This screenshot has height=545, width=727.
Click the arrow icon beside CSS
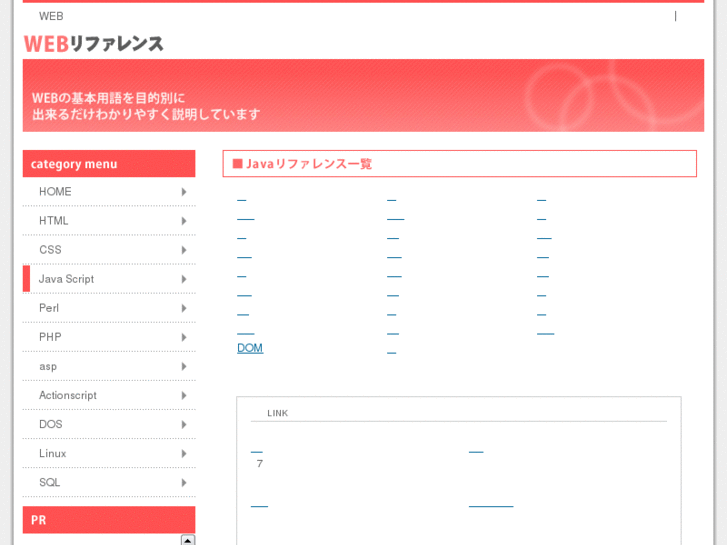pos(184,250)
